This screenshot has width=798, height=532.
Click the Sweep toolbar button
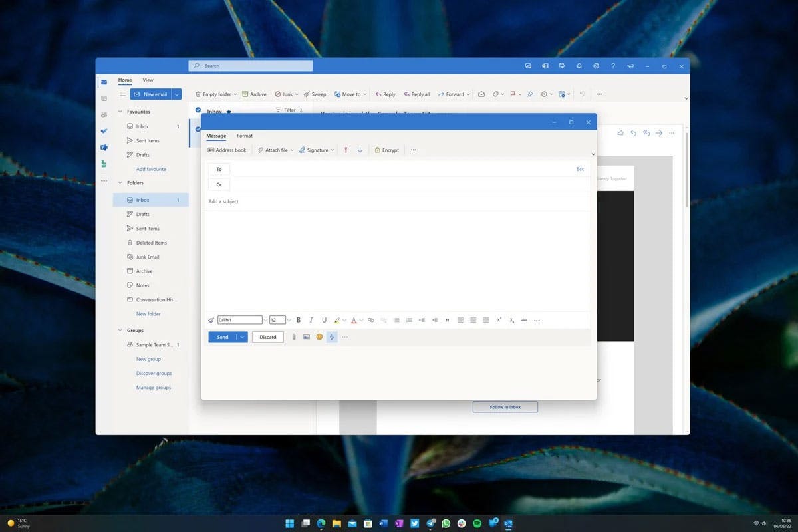point(315,94)
